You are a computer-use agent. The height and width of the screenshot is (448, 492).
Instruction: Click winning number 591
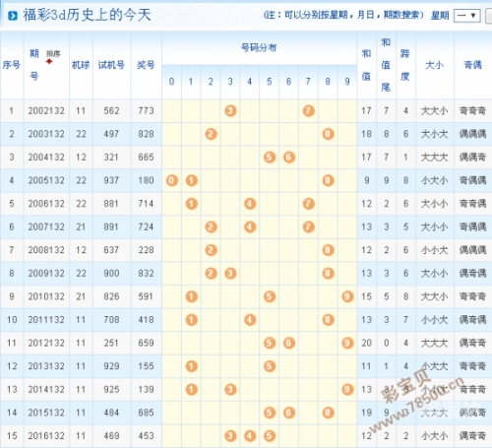tap(146, 296)
